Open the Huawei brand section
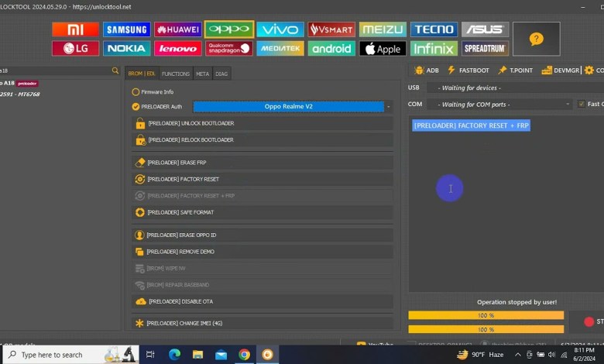 [177, 29]
